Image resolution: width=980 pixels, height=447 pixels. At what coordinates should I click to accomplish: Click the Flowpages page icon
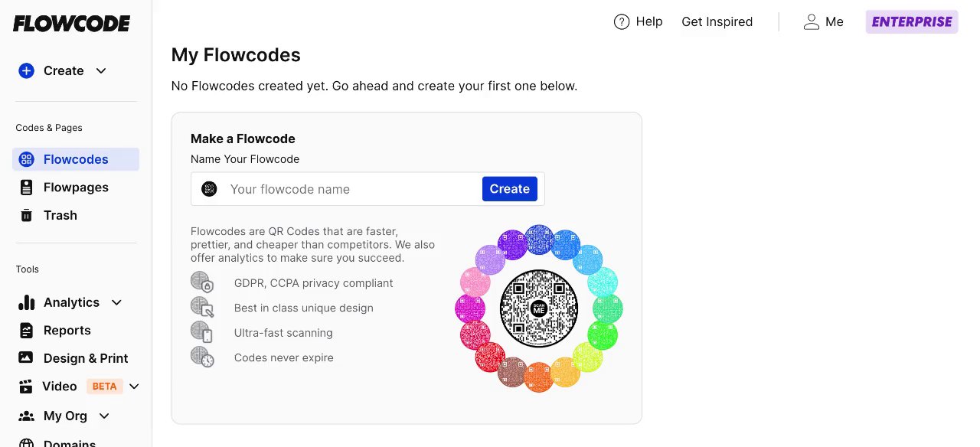pos(26,188)
